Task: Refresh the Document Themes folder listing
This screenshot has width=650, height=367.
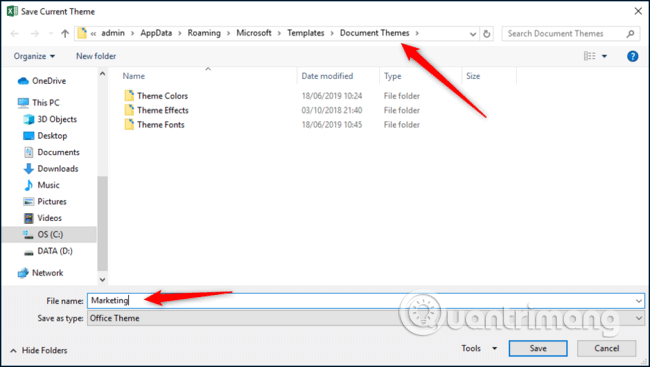Action: pos(486,34)
